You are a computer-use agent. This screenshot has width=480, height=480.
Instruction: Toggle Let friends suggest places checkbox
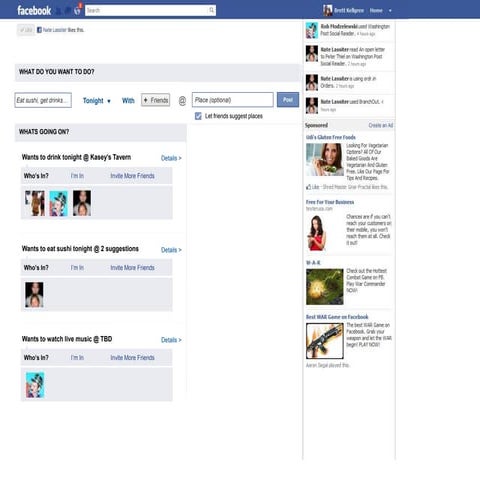pyautogui.click(x=198, y=116)
